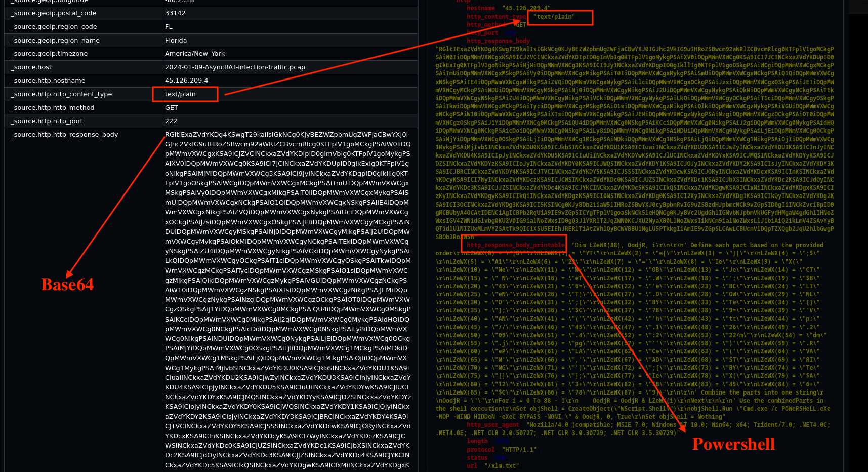Select the table hostname value 45.126.209.4

coord(187,81)
